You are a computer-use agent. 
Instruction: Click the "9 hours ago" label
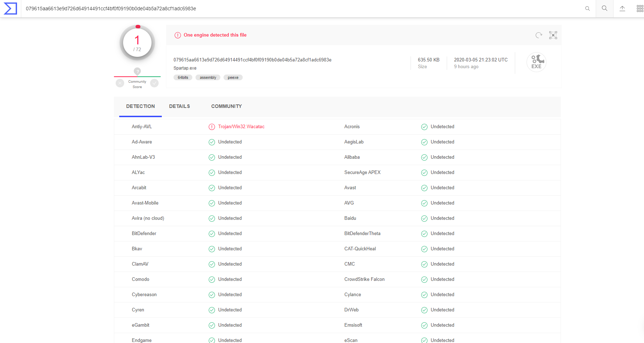pyautogui.click(x=466, y=67)
